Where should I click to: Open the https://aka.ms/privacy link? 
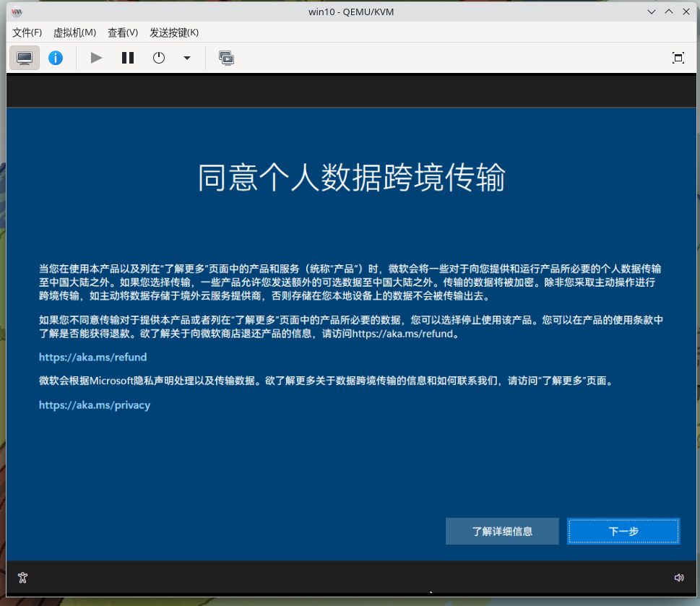95,405
